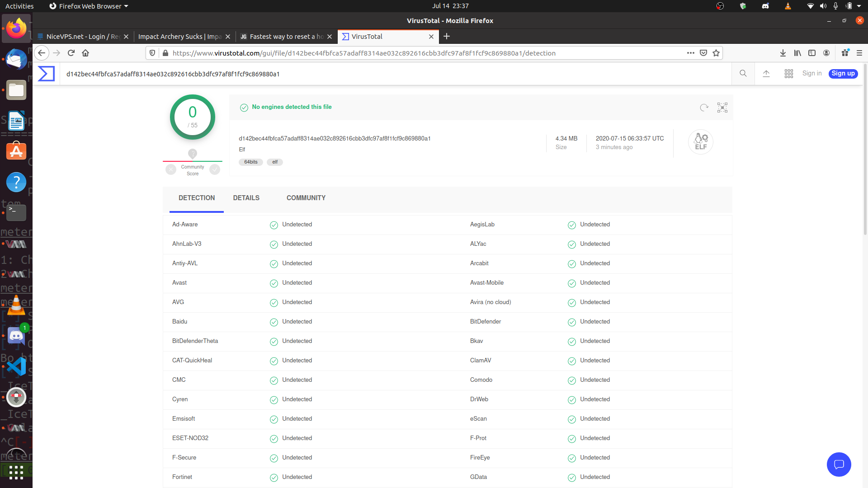Click the similar files graph icon

click(x=722, y=108)
